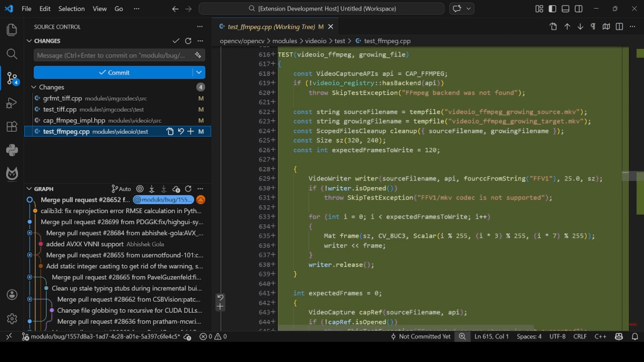Viewport: 644px width, 362px height.
Task: Open the Accounts menu
Action: (12, 295)
